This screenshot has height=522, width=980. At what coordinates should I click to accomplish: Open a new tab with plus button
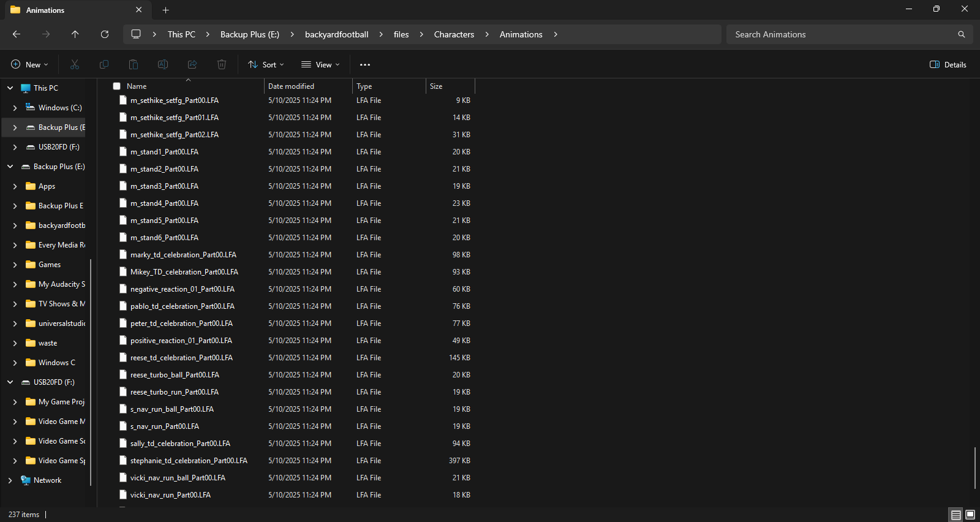(165, 10)
